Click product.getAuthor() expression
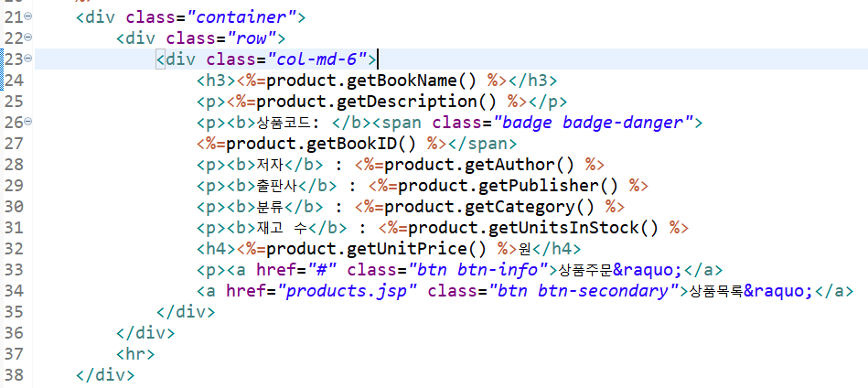Image resolution: width=868 pixels, height=388 pixels. (479, 165)
